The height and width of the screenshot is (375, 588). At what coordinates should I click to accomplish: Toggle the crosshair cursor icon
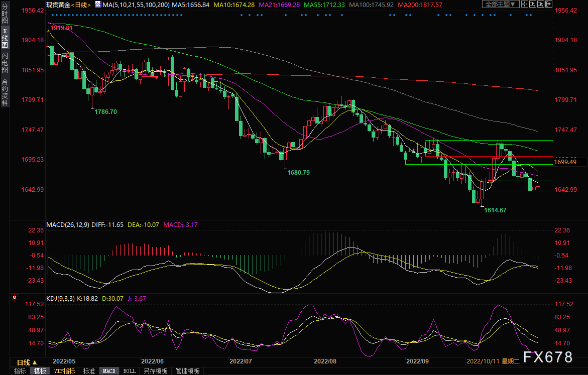click(x=525, y=5)
